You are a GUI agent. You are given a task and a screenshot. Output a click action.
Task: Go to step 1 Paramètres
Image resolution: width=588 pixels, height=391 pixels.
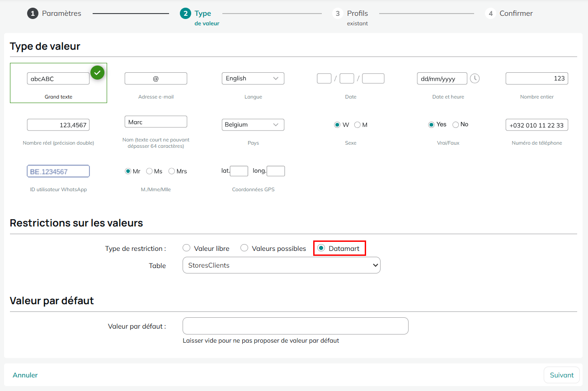(54, 14)
